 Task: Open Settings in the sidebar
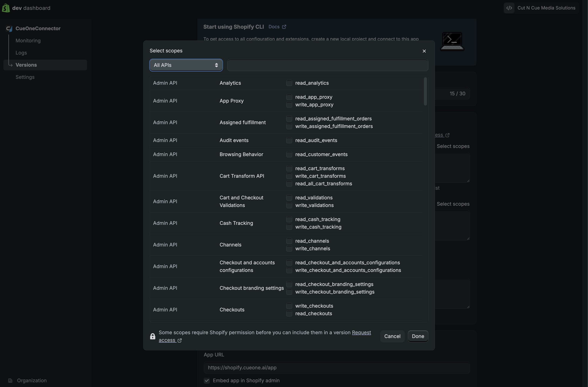(25, 77)
